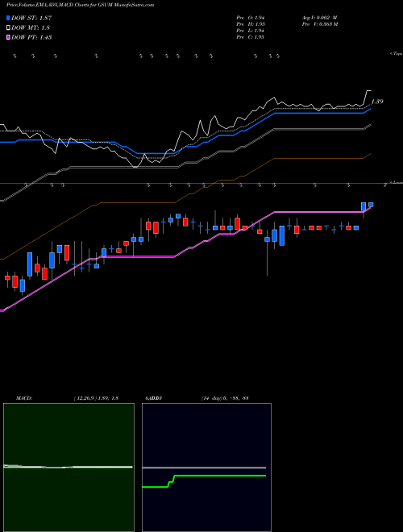Click the white DOW MT legend swatch
403x532 pixels.
8,28
